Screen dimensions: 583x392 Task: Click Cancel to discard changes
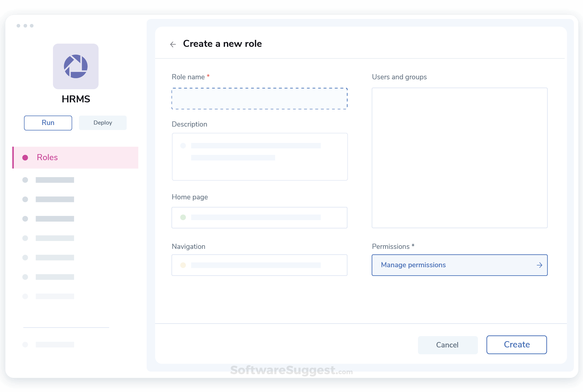click(x=447, y=345)
